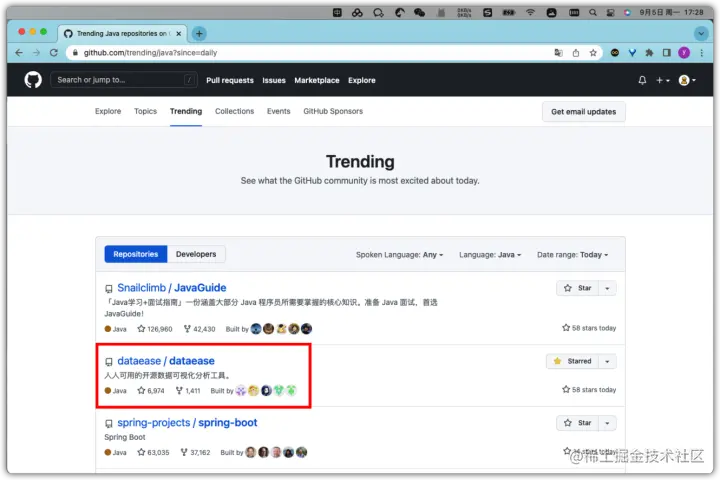Expand the list dropdown beside spring-boot Star button
This screenshot has width=720, height=480.
(x=607, y=423)
